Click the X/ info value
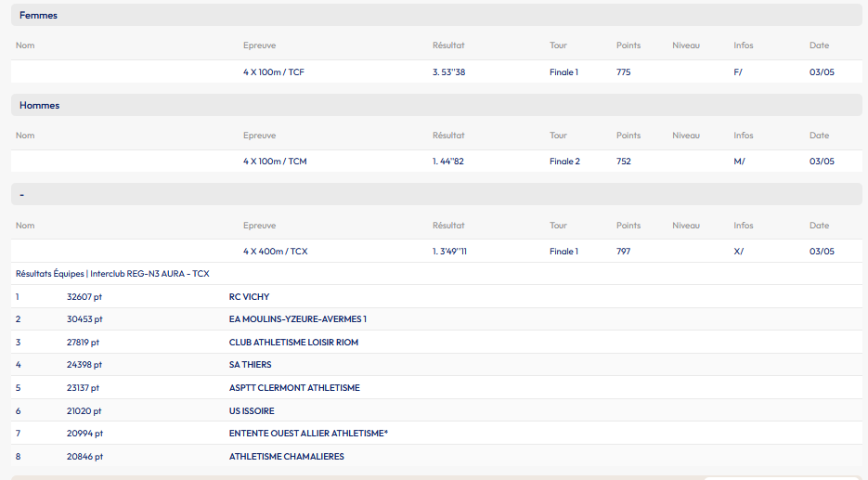Screen dimensions: 868x480 point(738,252)
